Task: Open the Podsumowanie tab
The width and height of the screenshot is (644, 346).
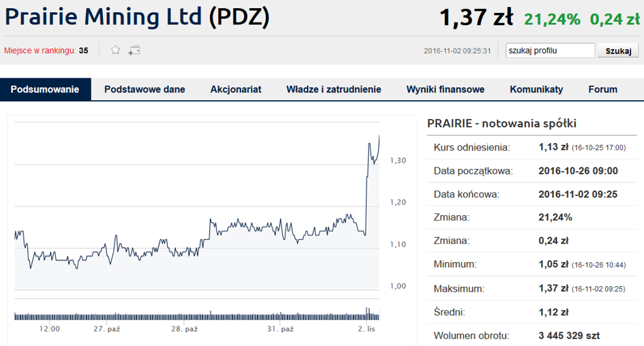Action: pos(45,89)
